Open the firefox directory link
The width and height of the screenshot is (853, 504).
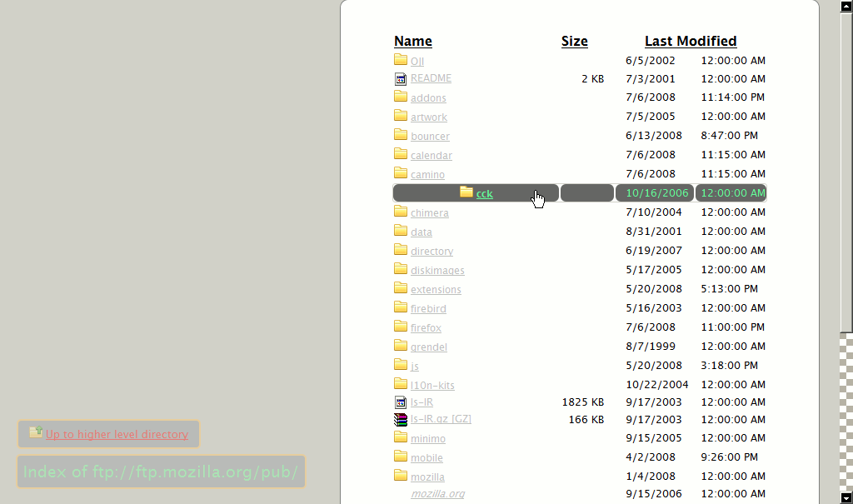pos(426,328)
